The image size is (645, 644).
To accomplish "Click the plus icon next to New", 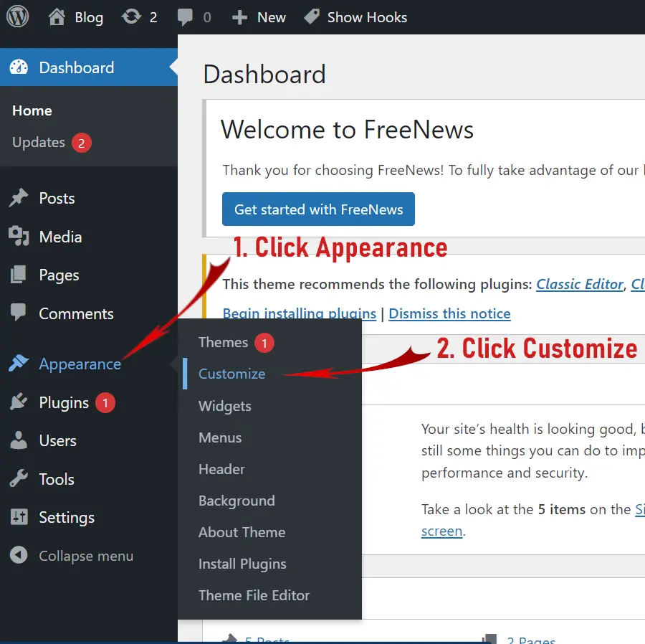I will [x=239, y=17].
